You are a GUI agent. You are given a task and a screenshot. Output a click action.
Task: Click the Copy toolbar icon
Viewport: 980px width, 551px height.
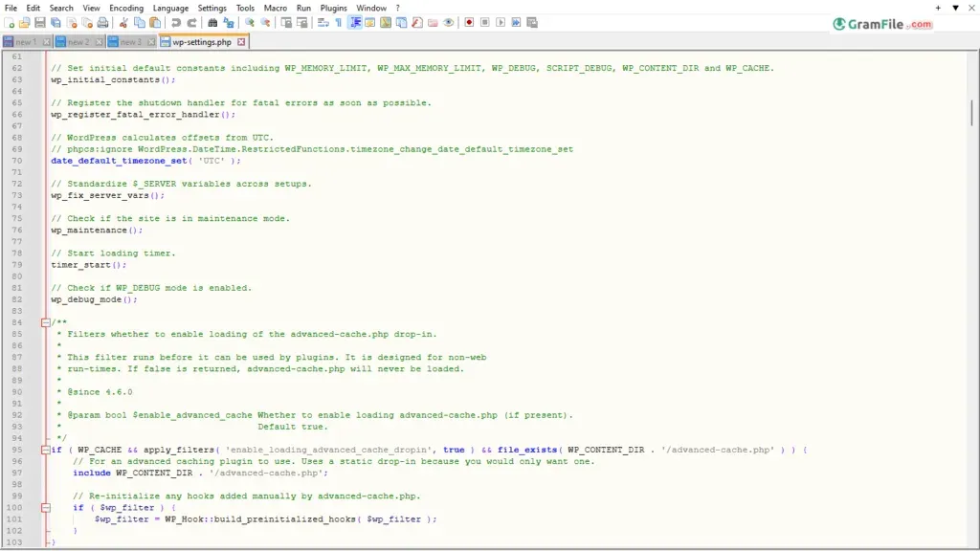(140, 23)
